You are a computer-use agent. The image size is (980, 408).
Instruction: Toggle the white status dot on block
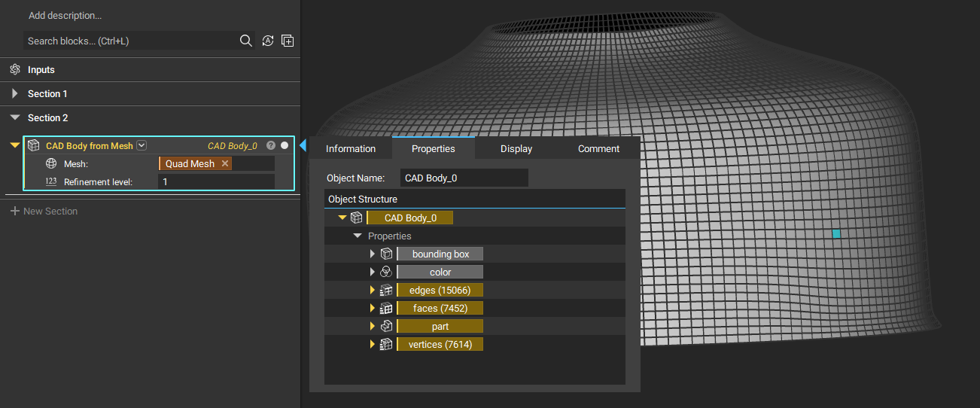tap(285, 145)
